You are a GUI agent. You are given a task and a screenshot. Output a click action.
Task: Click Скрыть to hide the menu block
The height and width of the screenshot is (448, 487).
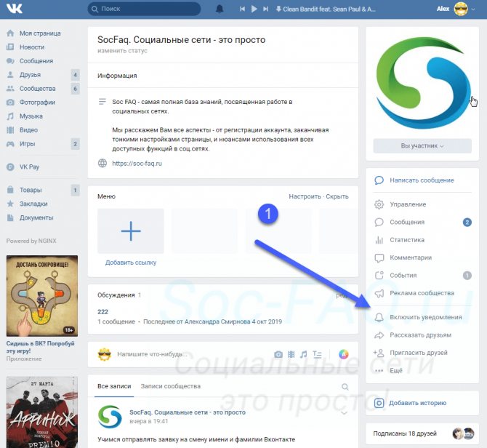coord(337,196)
